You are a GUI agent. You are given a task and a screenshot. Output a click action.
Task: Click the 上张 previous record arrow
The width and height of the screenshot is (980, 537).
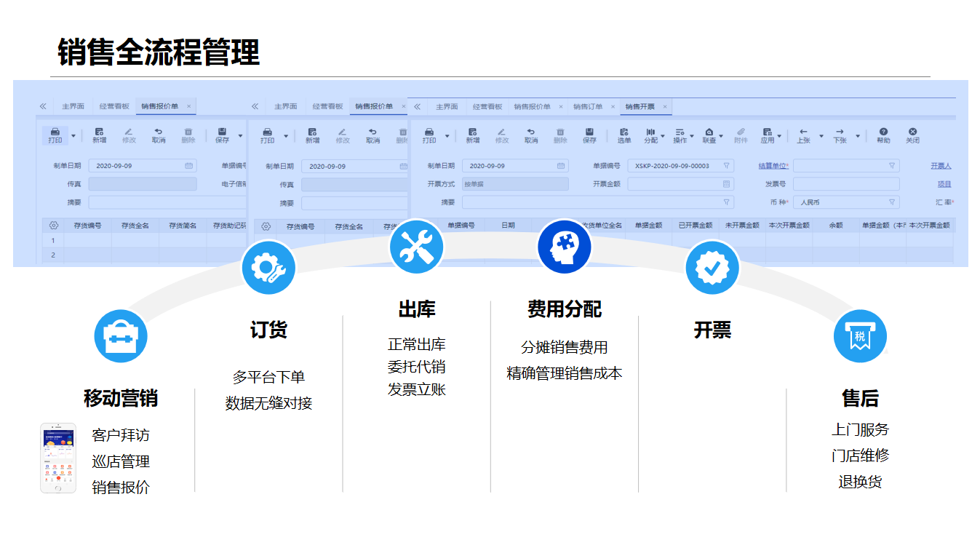[x=802, y=134]
